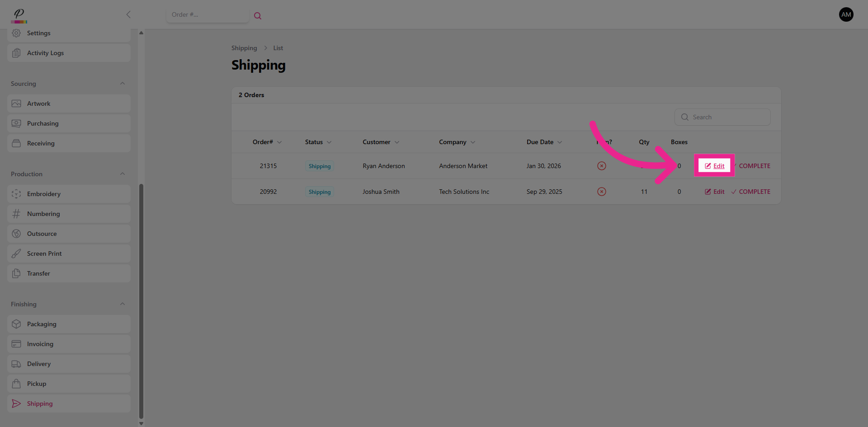Open Purchasing from the sidebar icon
This screenshot has height=427, width=868.
coord(16,123)
